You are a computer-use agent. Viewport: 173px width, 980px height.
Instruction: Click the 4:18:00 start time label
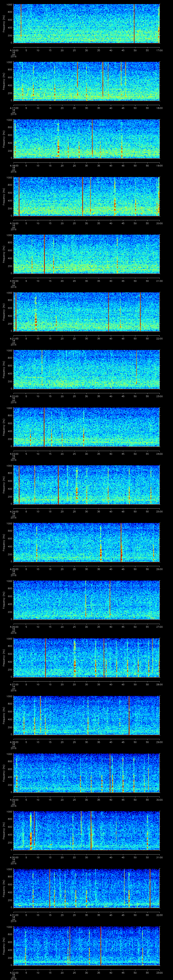tap(14, 166)
